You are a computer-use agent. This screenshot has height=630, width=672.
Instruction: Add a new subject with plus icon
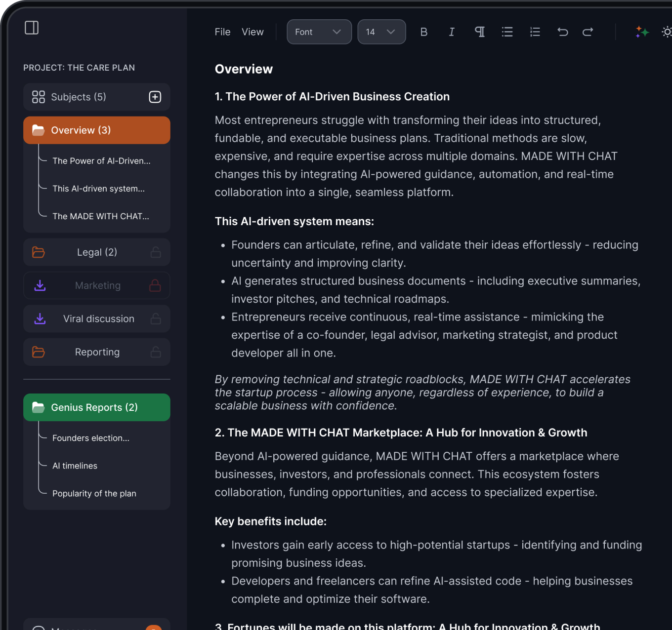point(155,97)
